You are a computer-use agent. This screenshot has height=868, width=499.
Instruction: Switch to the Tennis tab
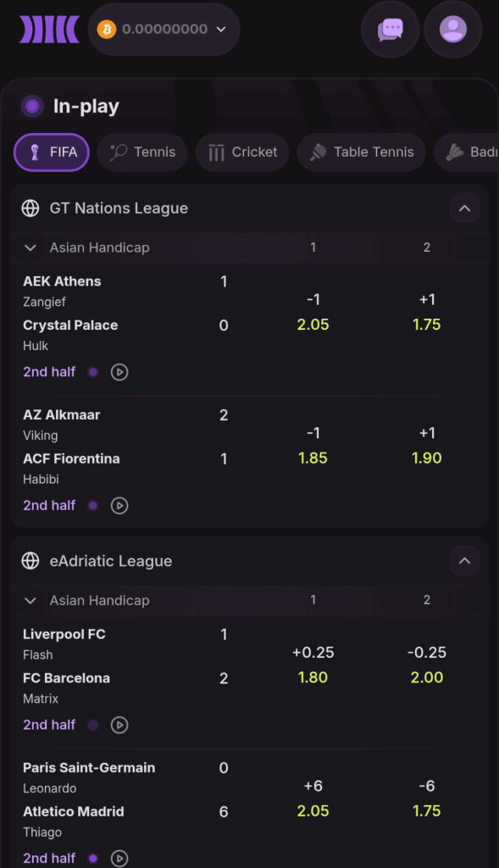pos(142,153)
